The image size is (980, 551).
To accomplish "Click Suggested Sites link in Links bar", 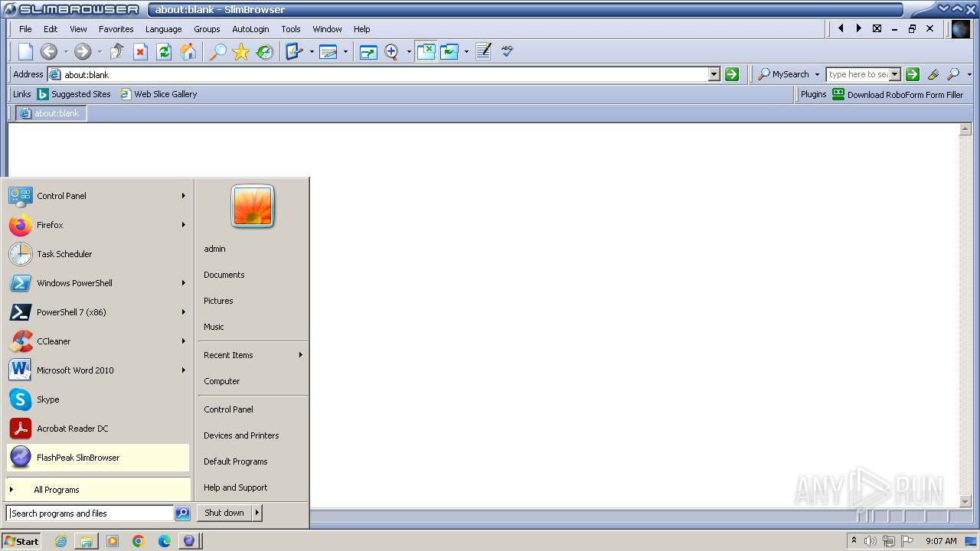I will (74, 94).
